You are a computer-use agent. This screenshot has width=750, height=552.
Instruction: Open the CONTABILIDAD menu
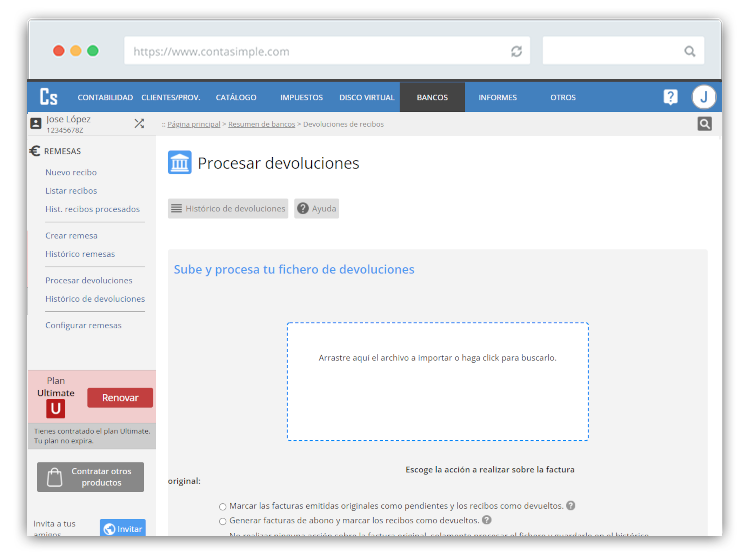pyautogui.click(x=105, y=98)
